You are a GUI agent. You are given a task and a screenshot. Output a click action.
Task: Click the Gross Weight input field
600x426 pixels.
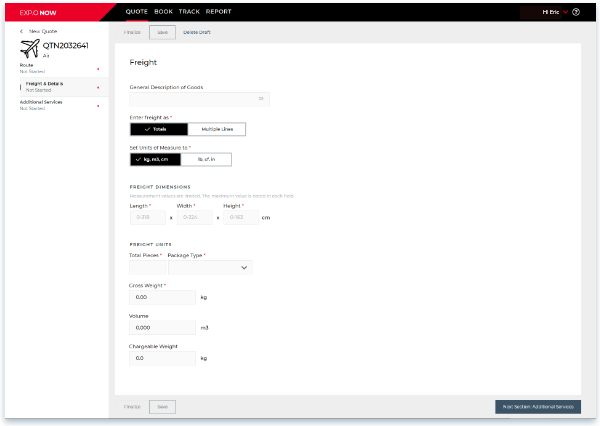(162, 297)
